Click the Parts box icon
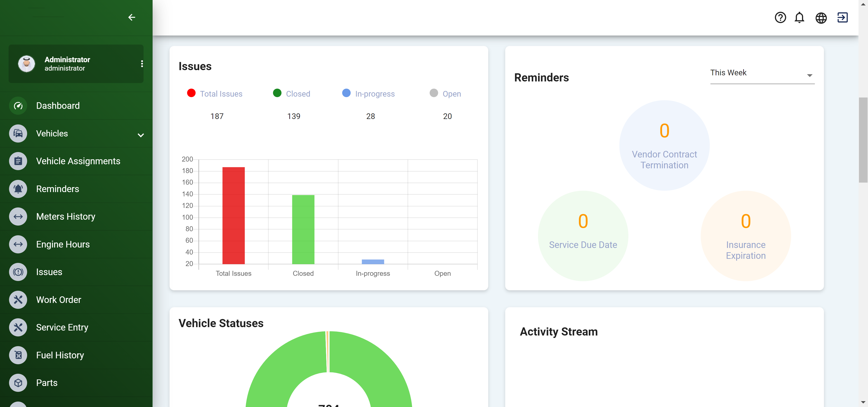The width and height of the screenshot is (868, 407). tap(18, 383)
